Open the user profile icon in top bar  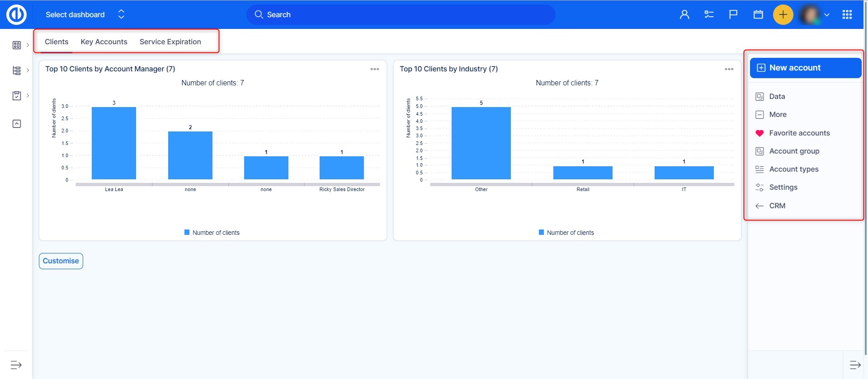[684, 14]
